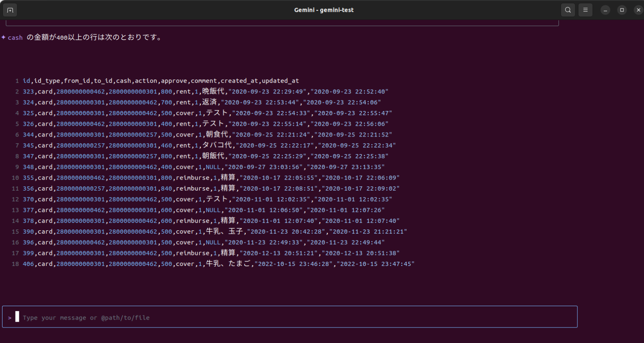Click the purple sparkle response icon
The width and height of the screenshot is (644, 343).
click(4, 37)
